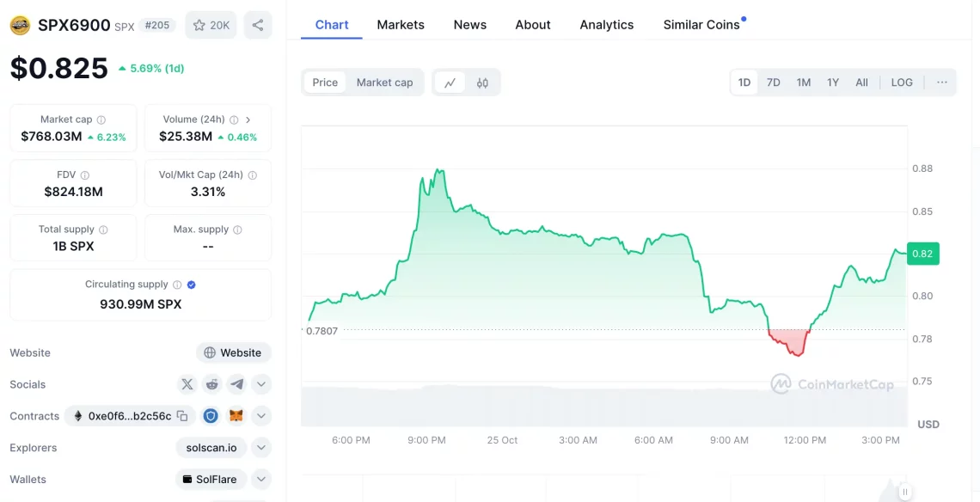Image resolution: width=980 pixels, height=502 pixels.
Task: Click the blue shield security icon
Action: point(211,416)
